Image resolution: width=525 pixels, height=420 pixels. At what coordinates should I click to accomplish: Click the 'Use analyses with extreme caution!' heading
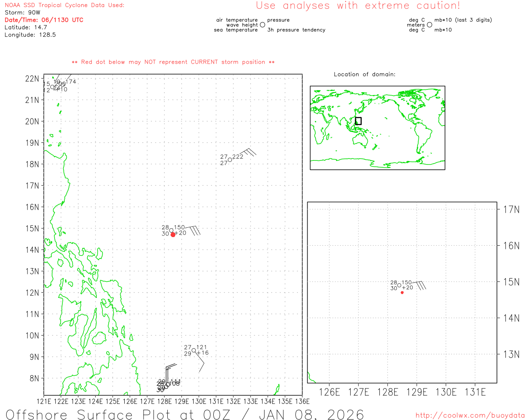[358, 6]
